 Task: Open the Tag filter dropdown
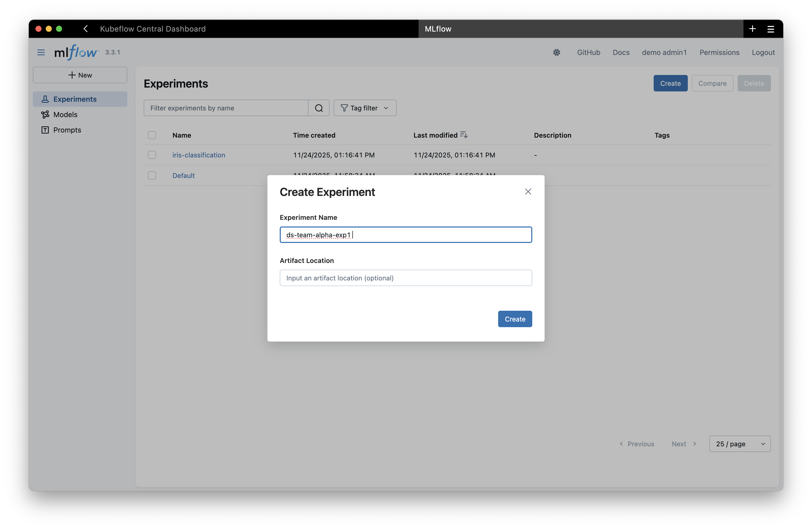[365, 108]
